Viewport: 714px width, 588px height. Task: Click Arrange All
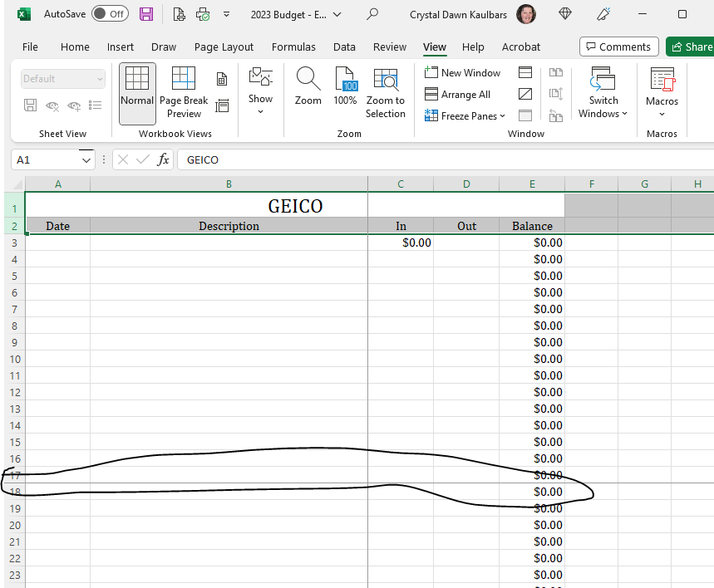pos(458,94)
